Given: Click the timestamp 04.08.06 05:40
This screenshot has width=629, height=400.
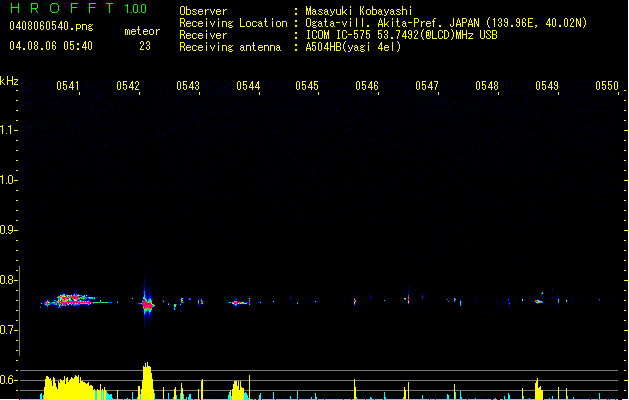Looking at the screenshot, I should click(x=51, y=46).
